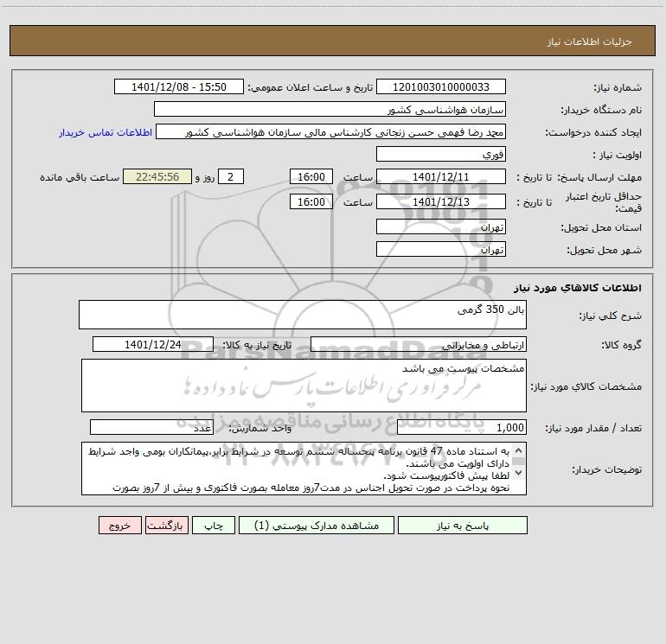Click label تاریخ و ساعت اعلان عمومی
Image resolution: width=666 pixels, height=644 pixels.
[x=310, y=87]
